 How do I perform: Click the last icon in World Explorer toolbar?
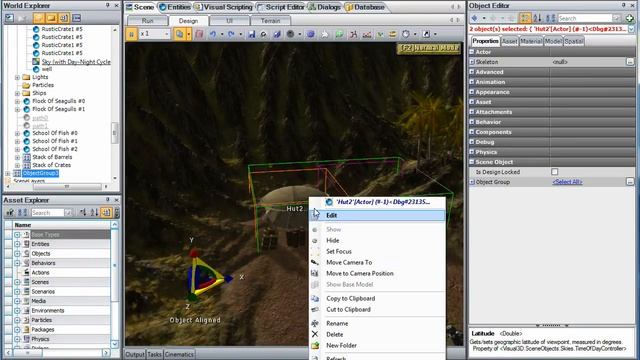pyautogui.click(x=76, y=18)
